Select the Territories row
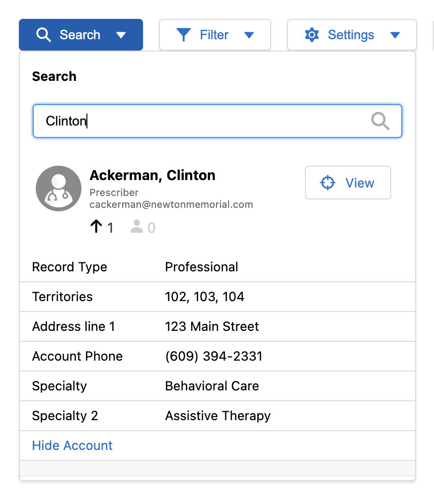The width and height of the screenshot is (434, 504). tap(217, 297)
